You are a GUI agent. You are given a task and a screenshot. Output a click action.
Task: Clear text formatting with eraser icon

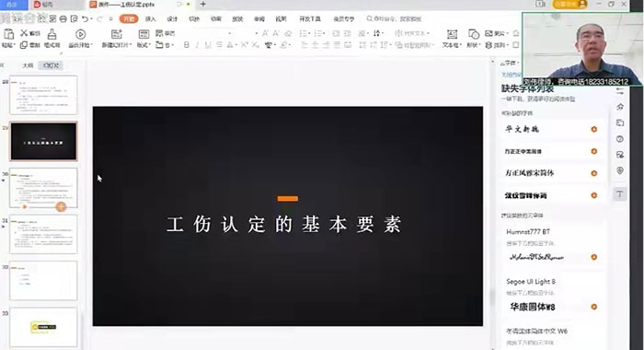point(288,33)
